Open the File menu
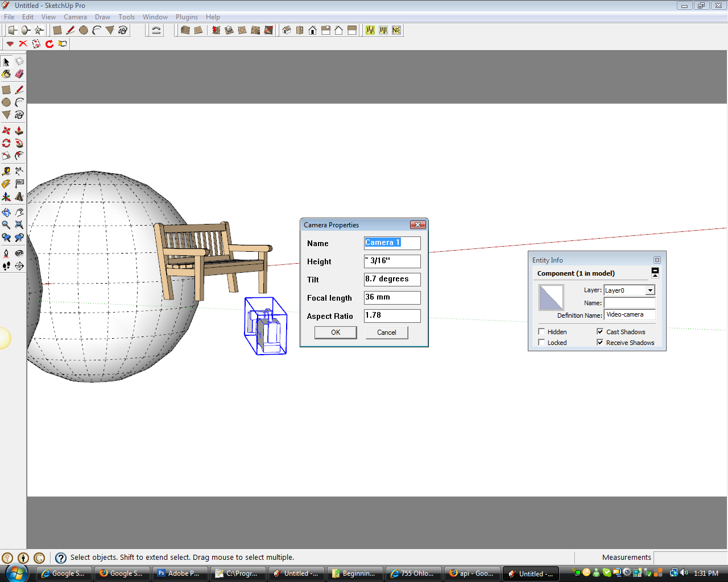 9,17
